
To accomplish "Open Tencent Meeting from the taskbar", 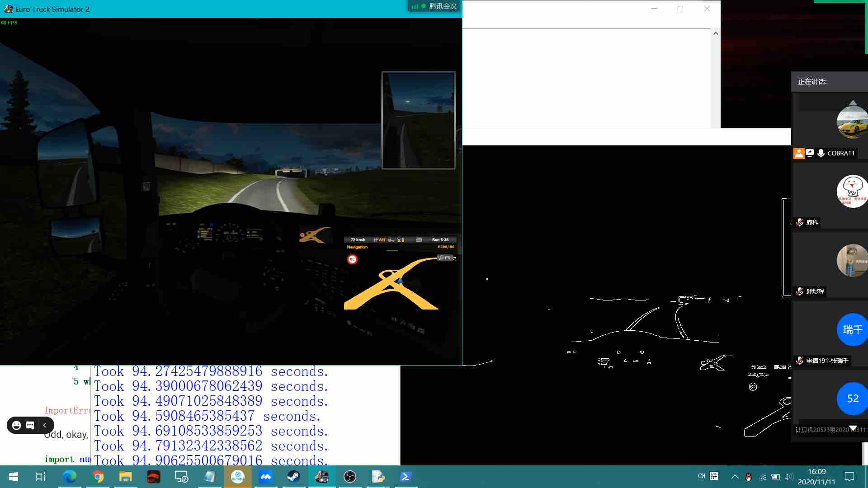I will click(x=266, y=477).
